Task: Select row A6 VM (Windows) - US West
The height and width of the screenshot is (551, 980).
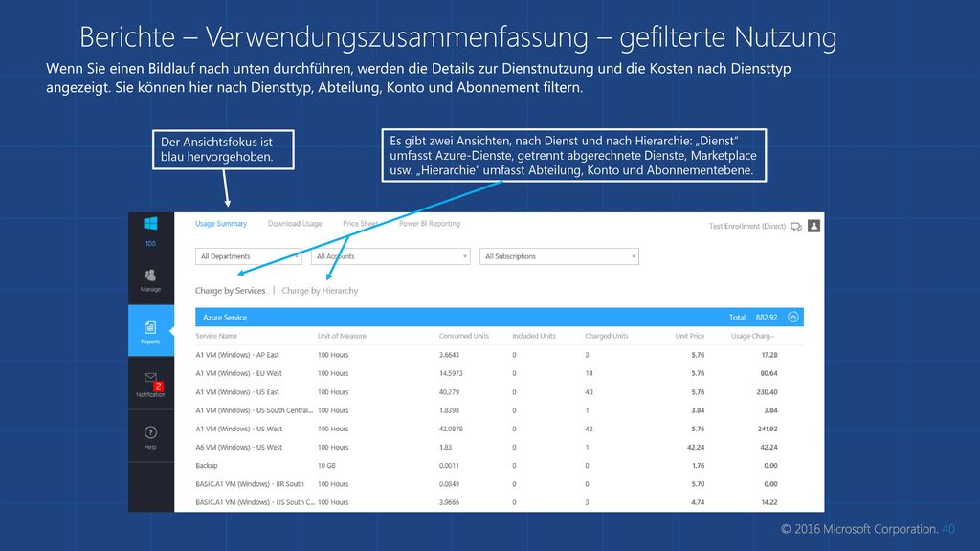Action: [500, 448]
